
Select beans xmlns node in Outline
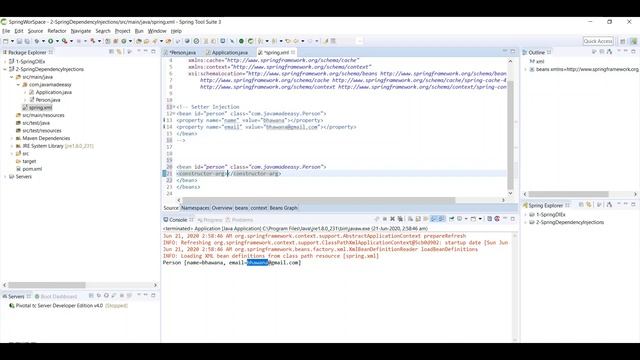(x=587, y=69)
